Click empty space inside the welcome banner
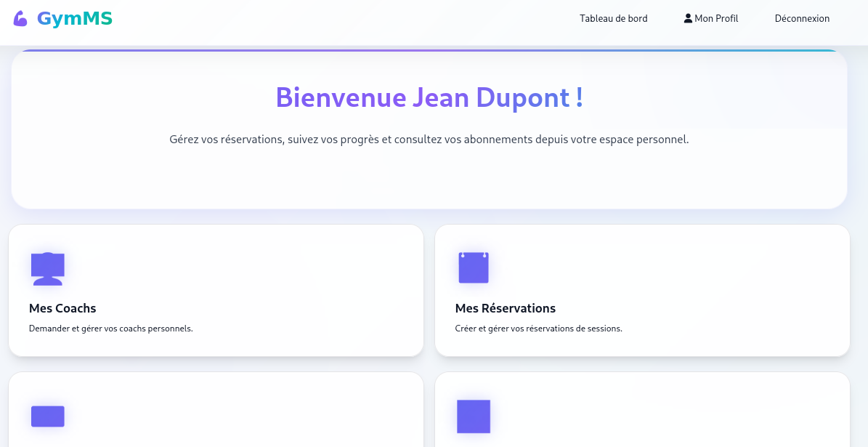 pyautogui.click(x=429, y=182)
